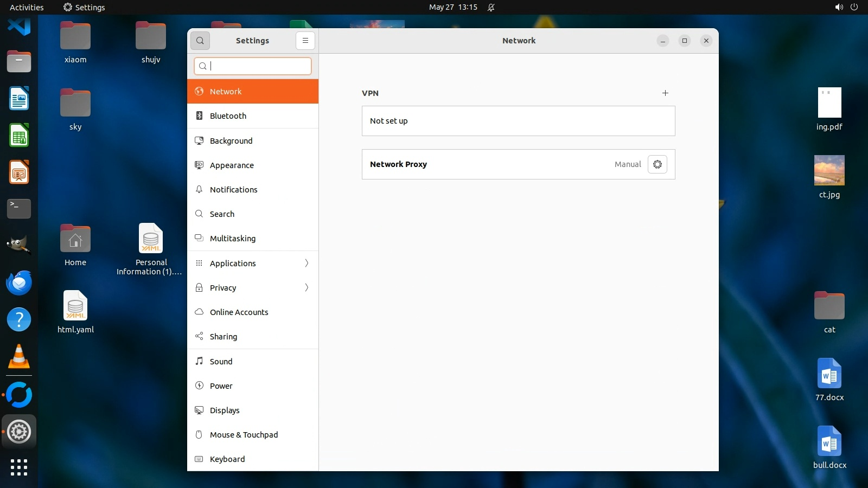
Task: Expand the Applications submenu
Action: pyautogui.click(x=307, y=263)
